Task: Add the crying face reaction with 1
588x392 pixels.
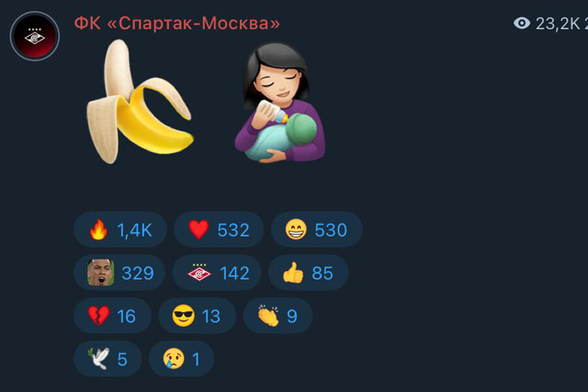Action: 182,359
